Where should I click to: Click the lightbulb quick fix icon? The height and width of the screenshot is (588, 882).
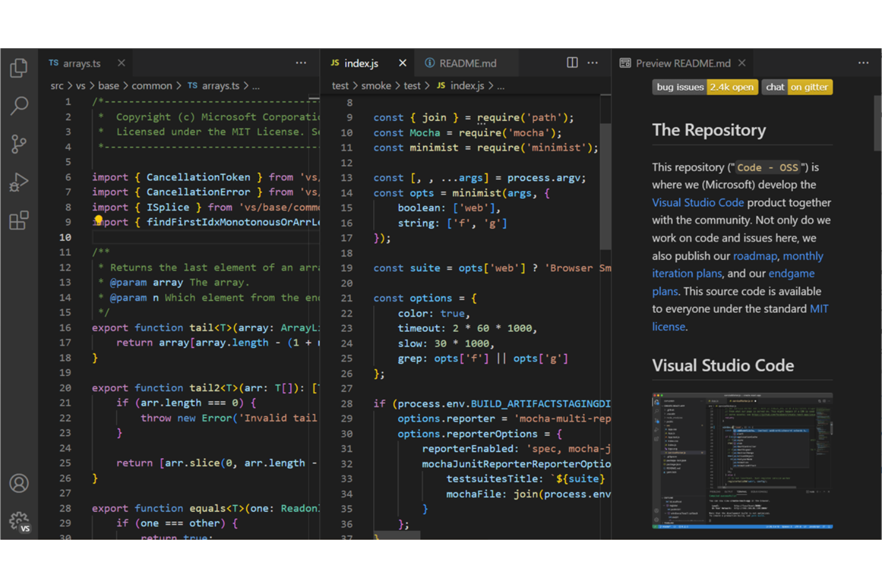tap(99, 220)
